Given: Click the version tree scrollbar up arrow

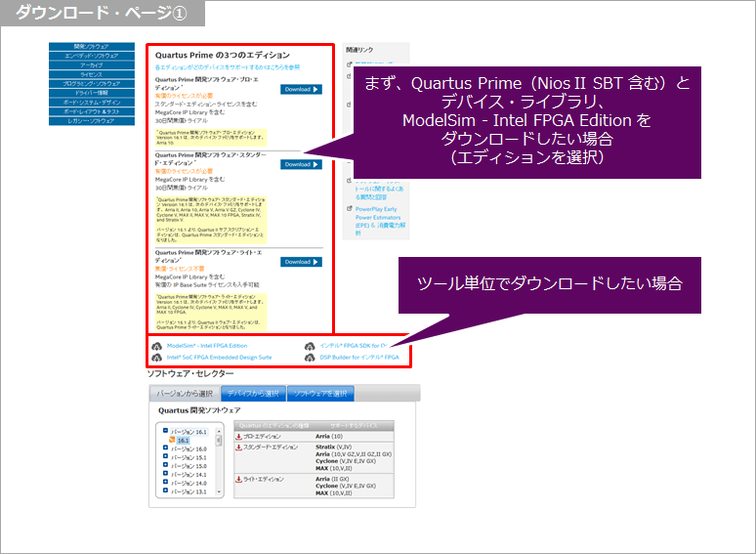Looking at the screenshot, I should coord(219,431).
